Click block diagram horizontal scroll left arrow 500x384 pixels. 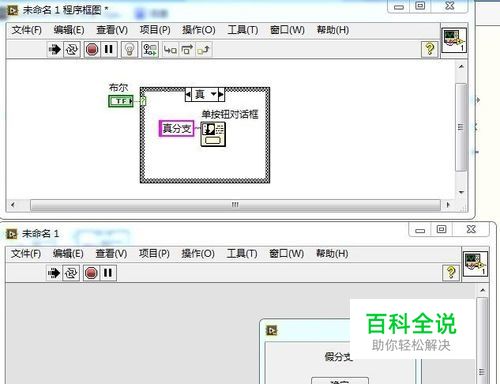pyautogui.click(x=13, y=205)
